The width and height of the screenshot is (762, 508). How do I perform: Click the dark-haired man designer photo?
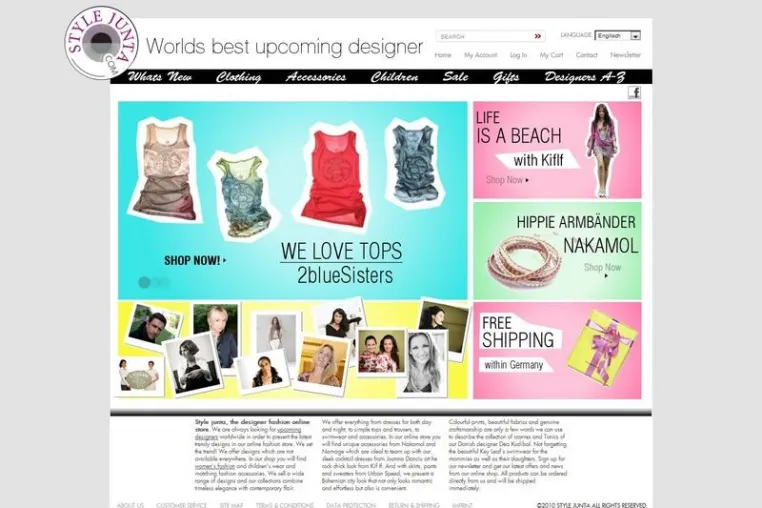click(x=154, y=326)
